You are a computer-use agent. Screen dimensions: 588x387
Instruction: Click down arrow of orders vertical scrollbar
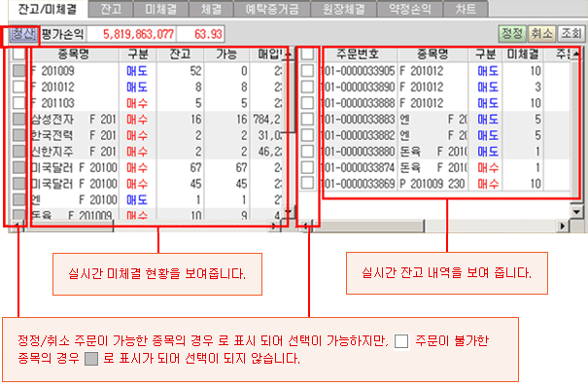(577, 212)
